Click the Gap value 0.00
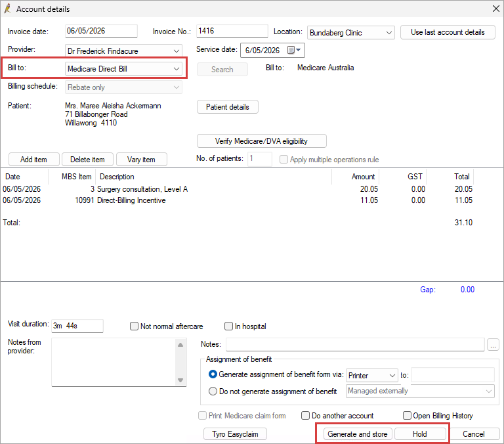 [x=467, y=290]
